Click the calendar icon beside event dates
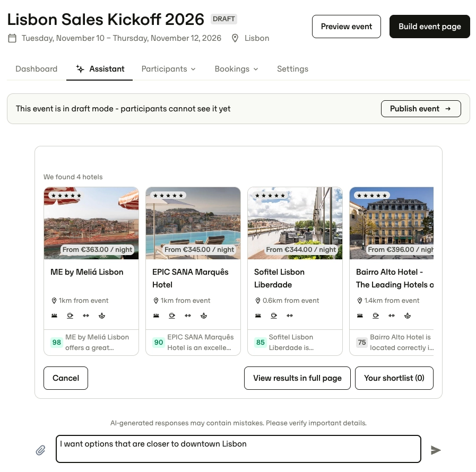This screenshot has height=472, width=476. click(12, 38)
